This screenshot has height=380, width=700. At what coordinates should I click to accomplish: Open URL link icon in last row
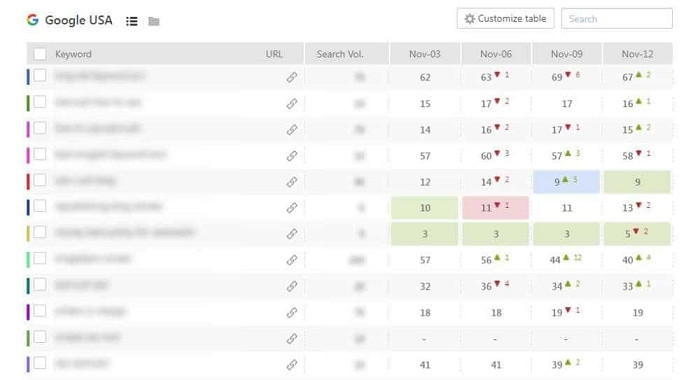(292, 365)
